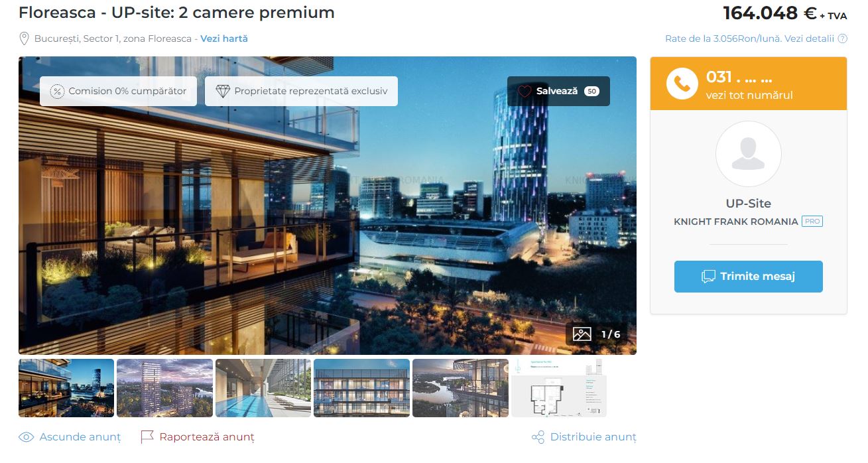
Task: Send a message with Trimite mesaj button
Action: tap(749, 277)
